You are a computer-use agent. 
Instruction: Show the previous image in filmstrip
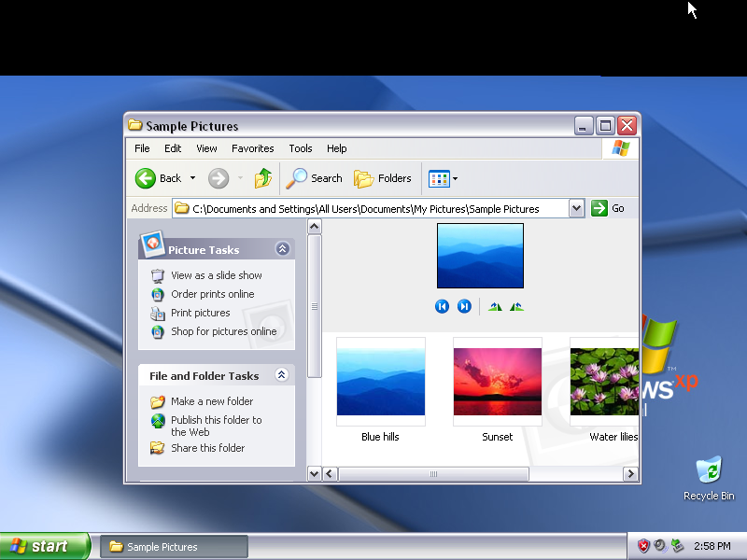pos(443,306)
